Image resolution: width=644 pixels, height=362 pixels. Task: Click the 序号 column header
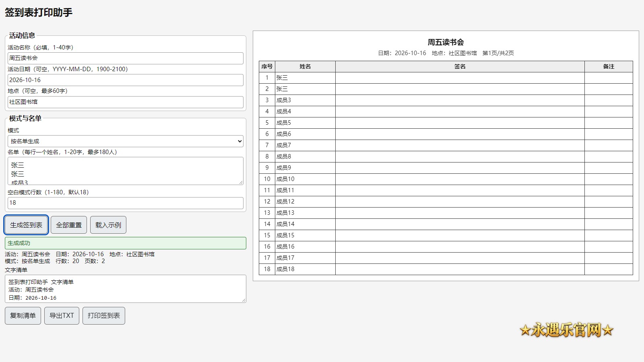click(x=267, y=67)
